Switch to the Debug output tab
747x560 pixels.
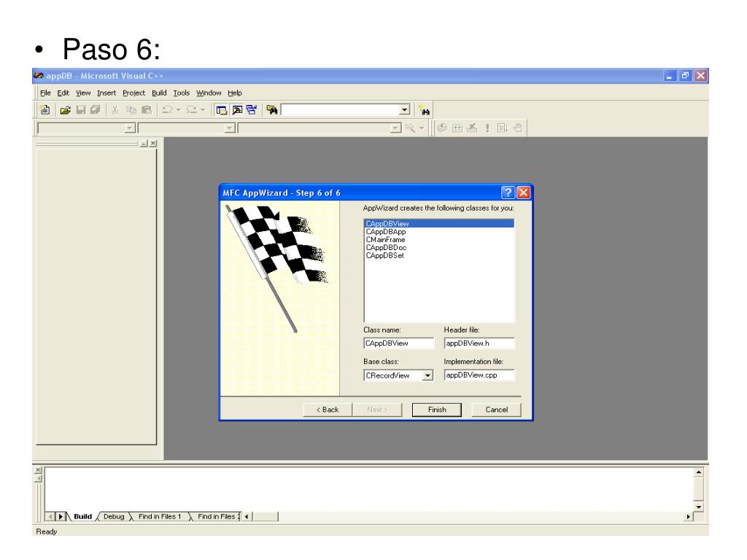coord(114,516)
